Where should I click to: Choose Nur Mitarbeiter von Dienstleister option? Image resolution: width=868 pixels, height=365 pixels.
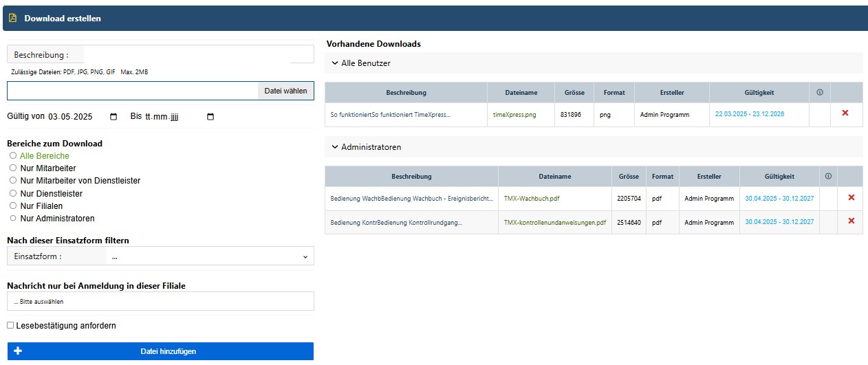(x=13, y=180)
